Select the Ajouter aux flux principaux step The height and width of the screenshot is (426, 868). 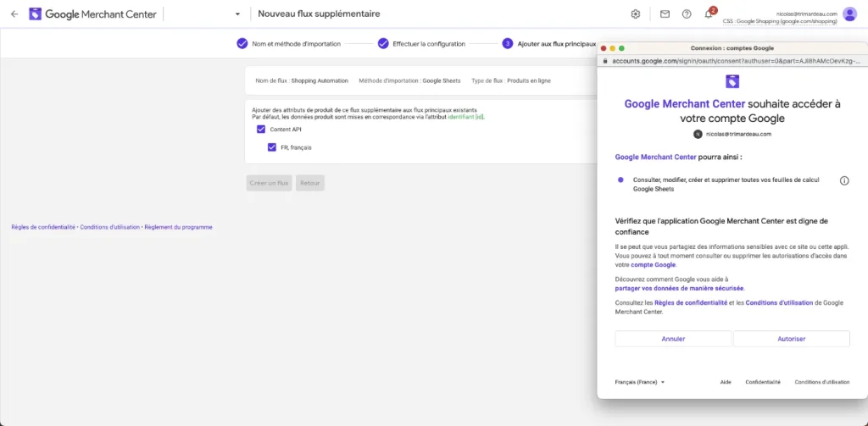pyautogui.click(x=556, y=44)
